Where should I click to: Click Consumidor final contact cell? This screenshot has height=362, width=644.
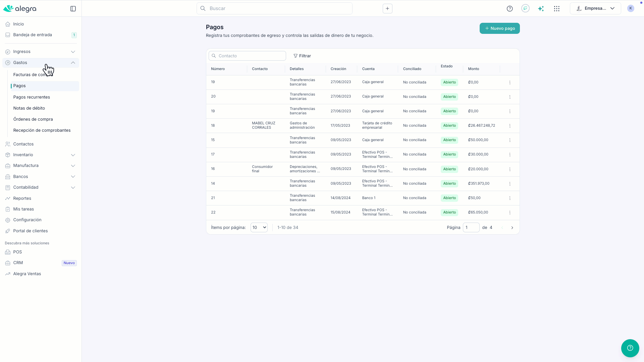[x=262, y=169]
